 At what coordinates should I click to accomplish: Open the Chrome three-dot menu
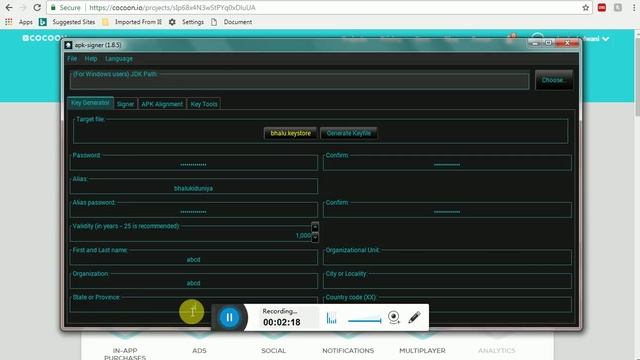click(x=633, y=7)
